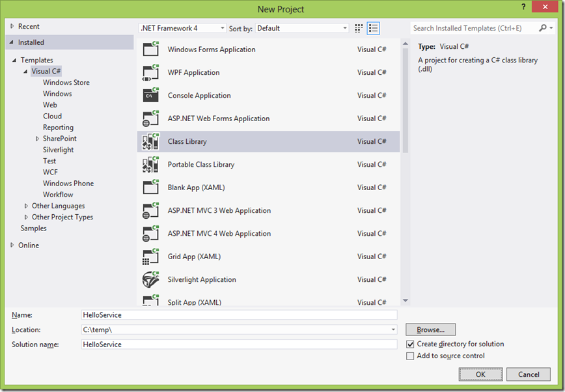Select Windows Store category
Screen dimensions: 565x392
pos(66,82)
